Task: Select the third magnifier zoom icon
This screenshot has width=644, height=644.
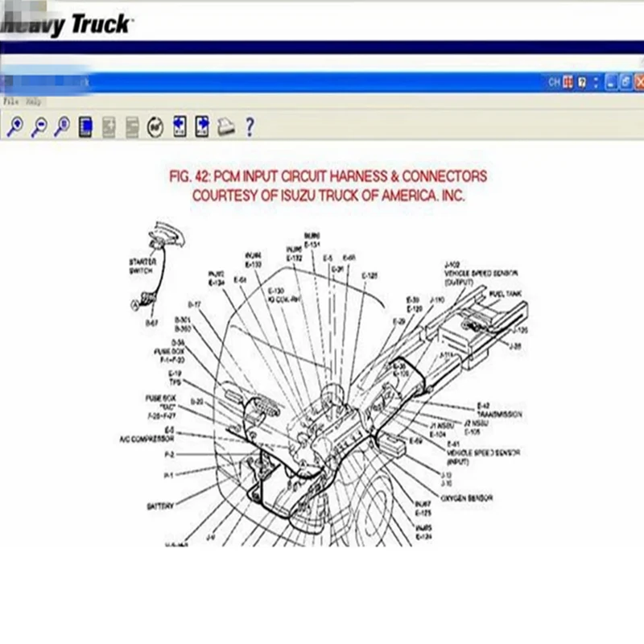Action: coord(62,126)
